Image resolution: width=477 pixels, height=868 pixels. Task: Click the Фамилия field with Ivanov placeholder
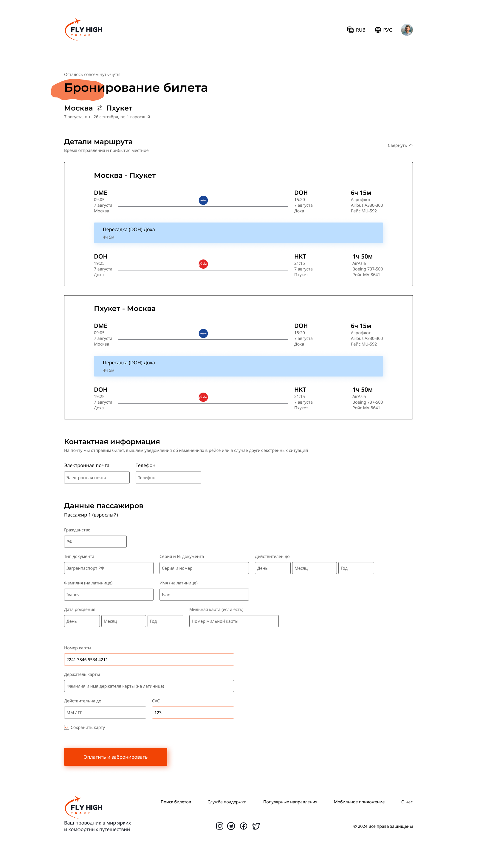pos(109,595)
